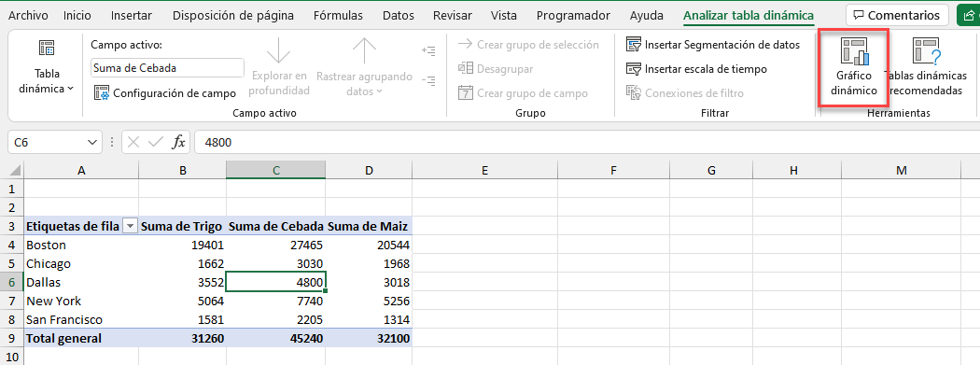Select column A header

(x=81, y=169)
